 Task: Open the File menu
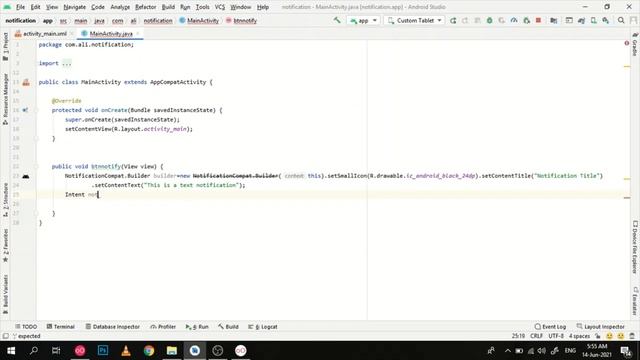[x=20, y=7]
